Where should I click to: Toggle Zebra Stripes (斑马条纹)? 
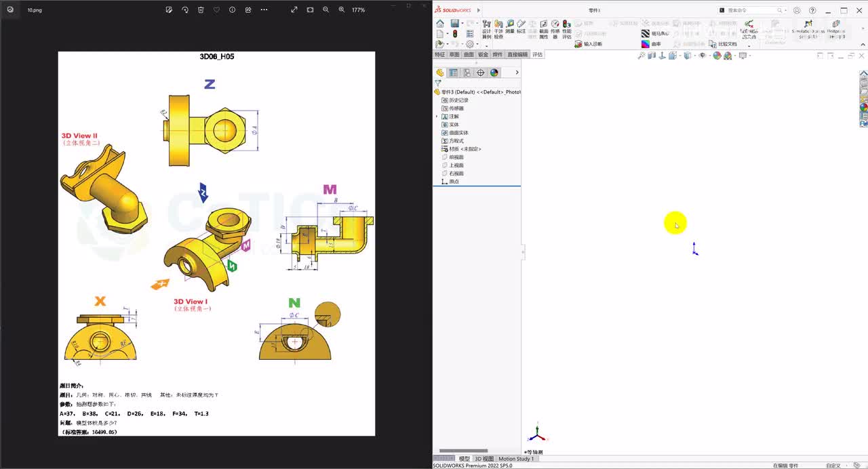pyautogui.click(x=655, y=33)
